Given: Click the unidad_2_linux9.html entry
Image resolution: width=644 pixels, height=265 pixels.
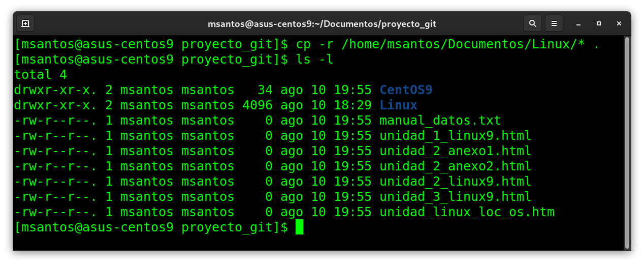Looking at the screenshot, I should coord(455,182).
